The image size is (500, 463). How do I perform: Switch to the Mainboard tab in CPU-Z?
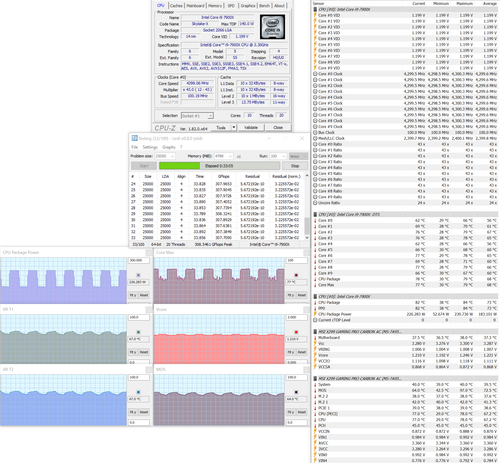[195, 6]
